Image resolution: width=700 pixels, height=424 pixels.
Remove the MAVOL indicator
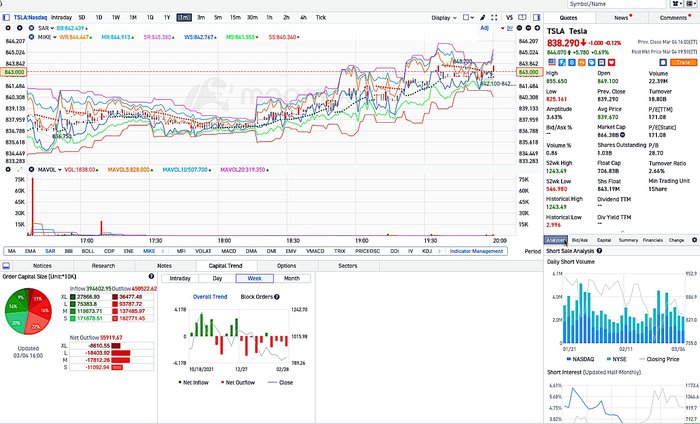[x=31, y=170]
